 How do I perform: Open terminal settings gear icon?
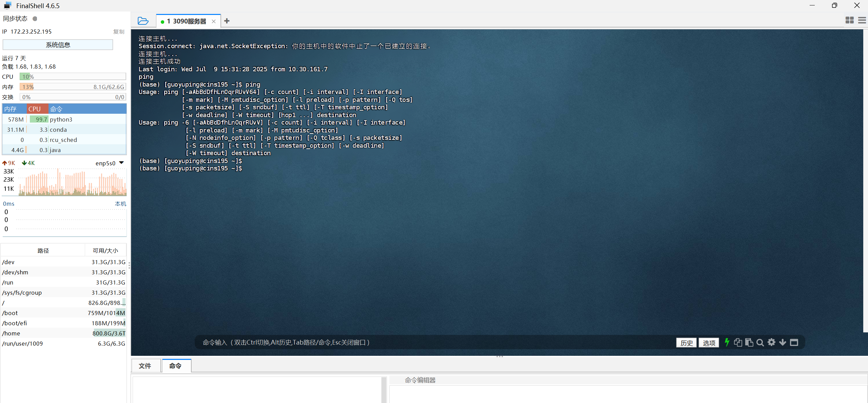point(771,342)
